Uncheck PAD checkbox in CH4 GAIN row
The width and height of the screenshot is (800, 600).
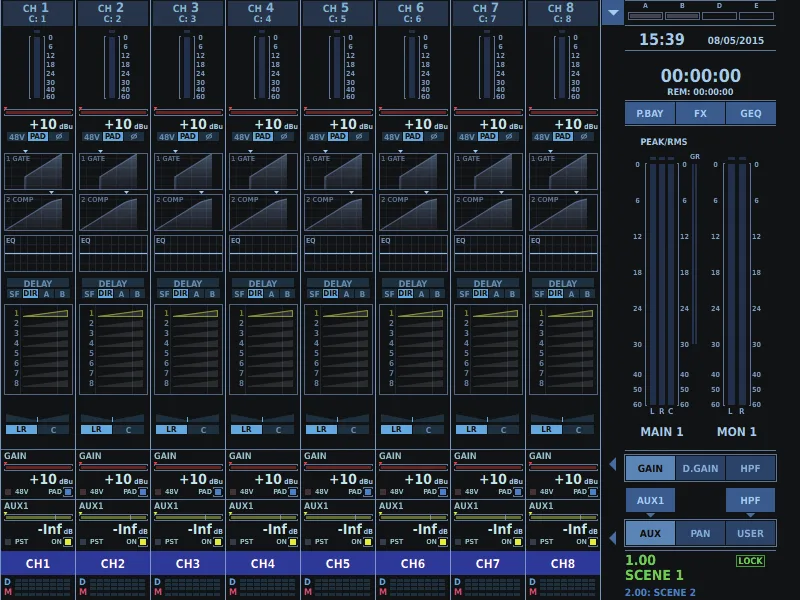[x=293, y=492]
